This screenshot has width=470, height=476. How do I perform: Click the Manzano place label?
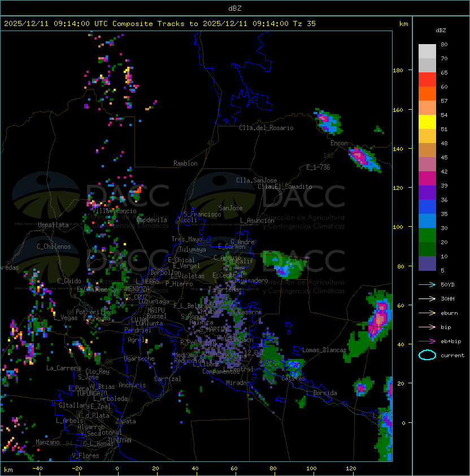point(47,442)
